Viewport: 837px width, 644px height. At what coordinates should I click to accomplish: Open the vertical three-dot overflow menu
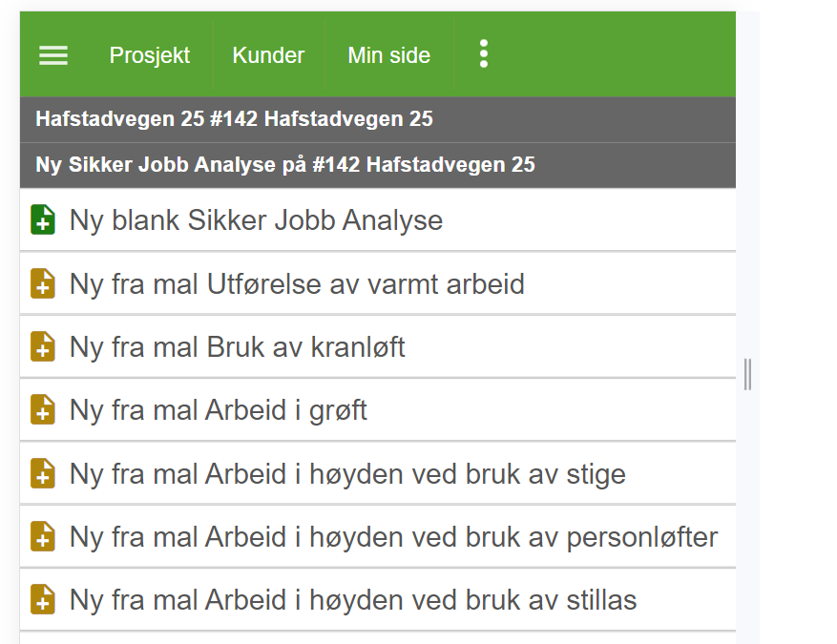[x=484, y=54]
